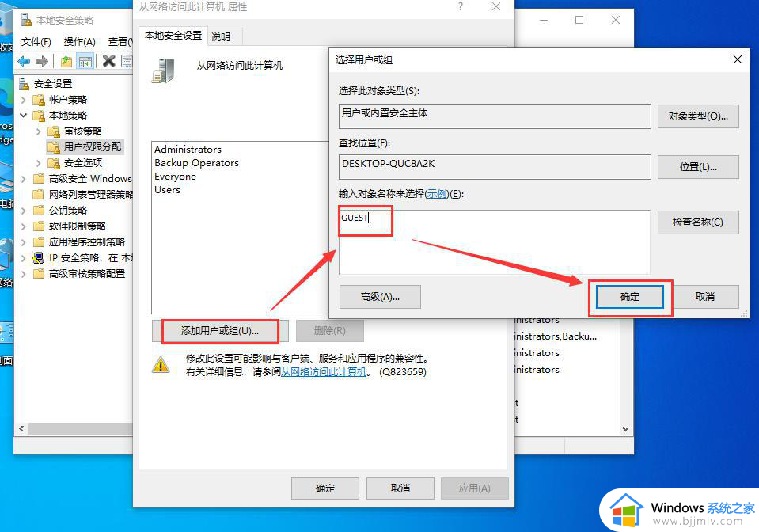Click the server icon beside 从网络访问此计算机

pos(163,70)
